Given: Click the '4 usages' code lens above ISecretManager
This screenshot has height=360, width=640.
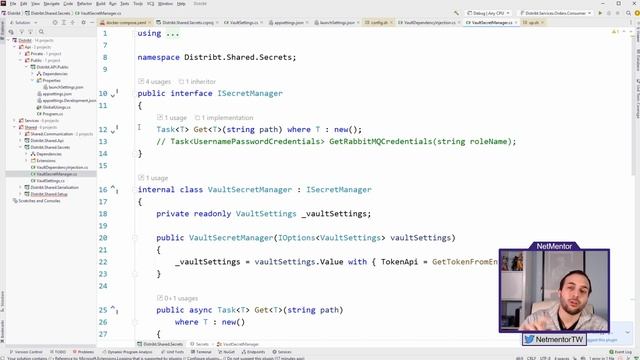Looking at the screenshot, I should point(155,82).
